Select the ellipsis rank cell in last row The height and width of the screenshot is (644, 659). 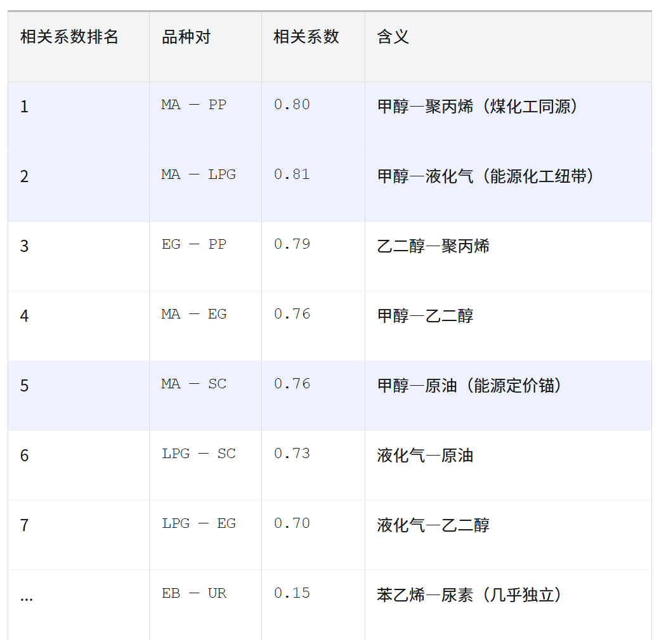pyautogui.click(x=26, y=595)
